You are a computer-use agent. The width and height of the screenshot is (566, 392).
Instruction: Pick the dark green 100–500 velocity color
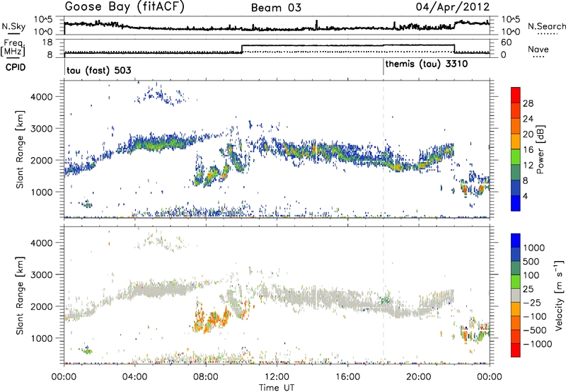pos(516,268)
